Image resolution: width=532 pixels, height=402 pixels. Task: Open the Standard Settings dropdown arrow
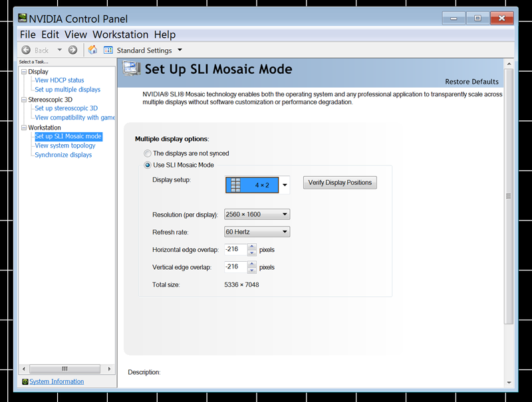click(180, 50)
